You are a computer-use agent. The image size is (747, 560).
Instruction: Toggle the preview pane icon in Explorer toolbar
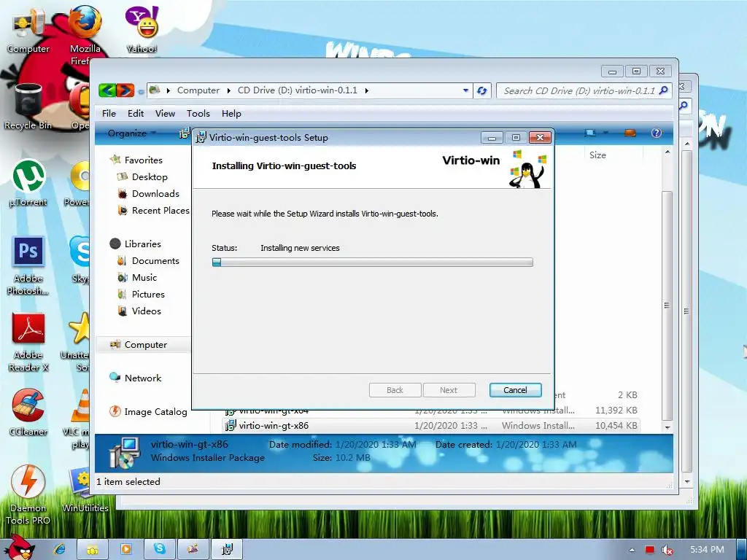pos(630,133)
